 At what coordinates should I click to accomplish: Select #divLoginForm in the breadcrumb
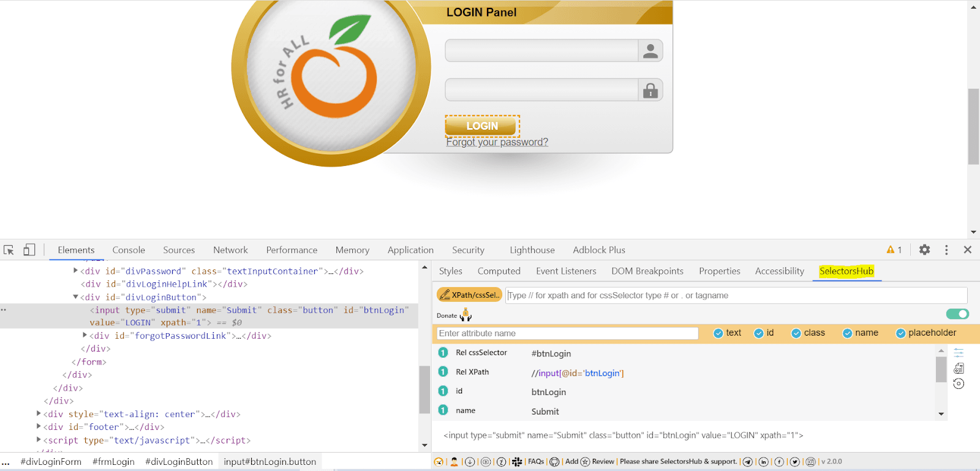pyautogui.click(x=51, y=462)
